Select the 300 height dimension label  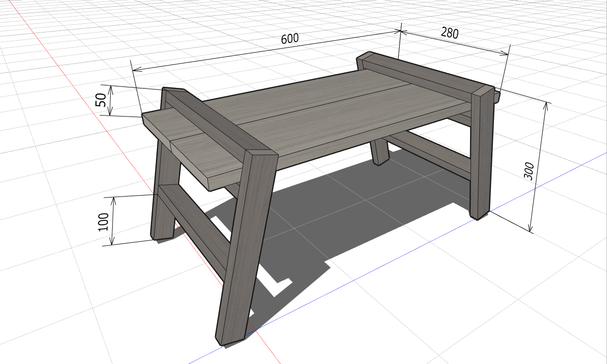click(x=530, y=171)
